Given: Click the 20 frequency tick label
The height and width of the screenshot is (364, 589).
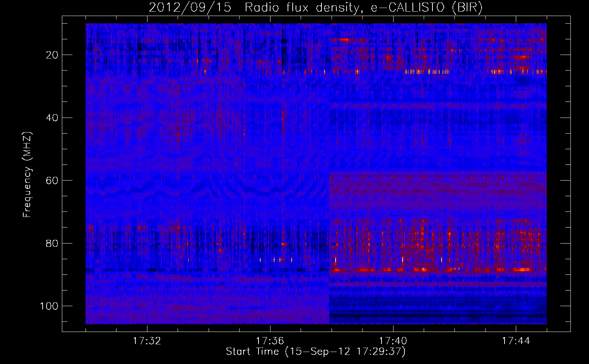Looking at the screenshot, I should tap(52, 55).
